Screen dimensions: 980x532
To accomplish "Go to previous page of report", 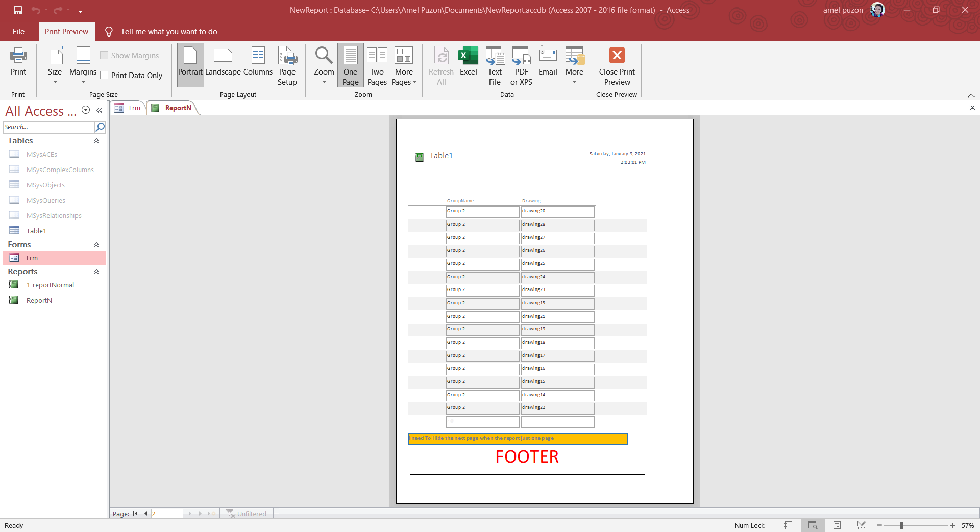I will [x=146, y=514].
